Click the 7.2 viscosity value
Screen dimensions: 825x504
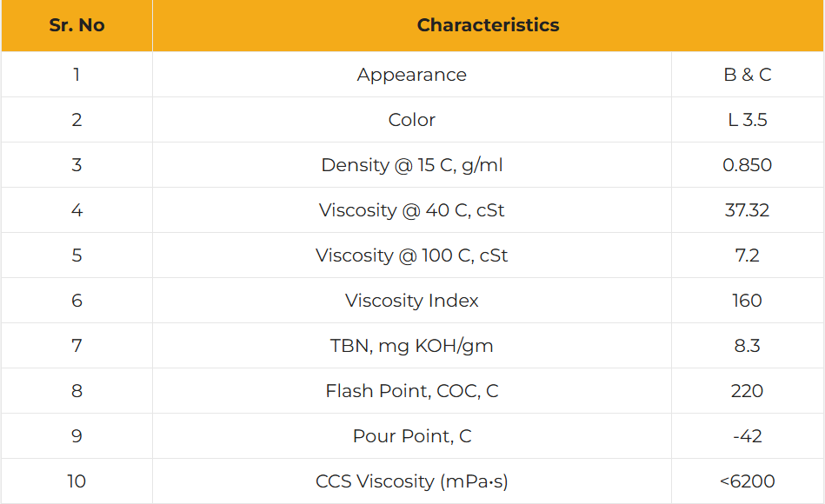click(x=747, y=255)
